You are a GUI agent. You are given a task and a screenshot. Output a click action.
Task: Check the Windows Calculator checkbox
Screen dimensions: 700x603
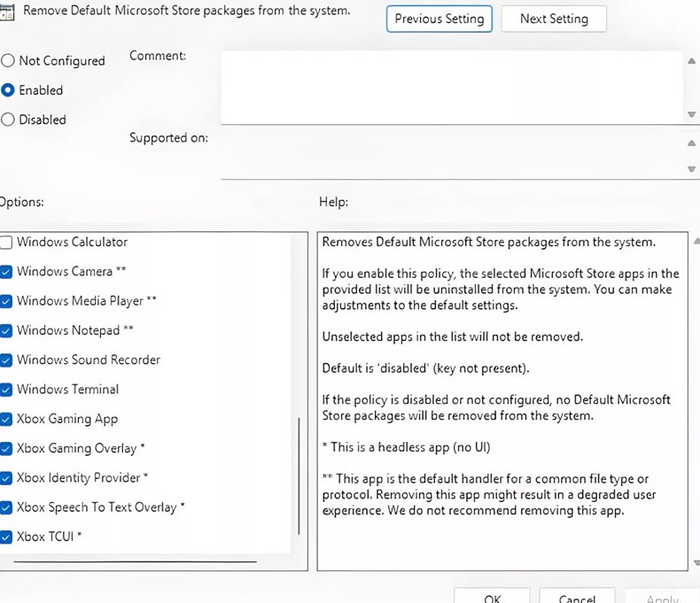pos(6,243)
